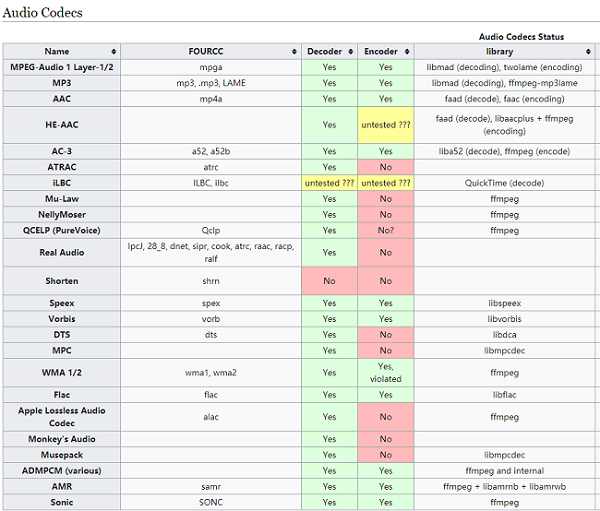Click Encoder column sort arrow icon
This screenshot has height=511, width=600.
pos(407,52)
